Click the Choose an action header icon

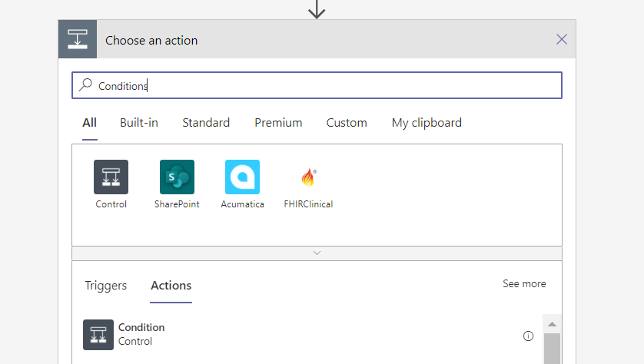click(x=78, y=40)
